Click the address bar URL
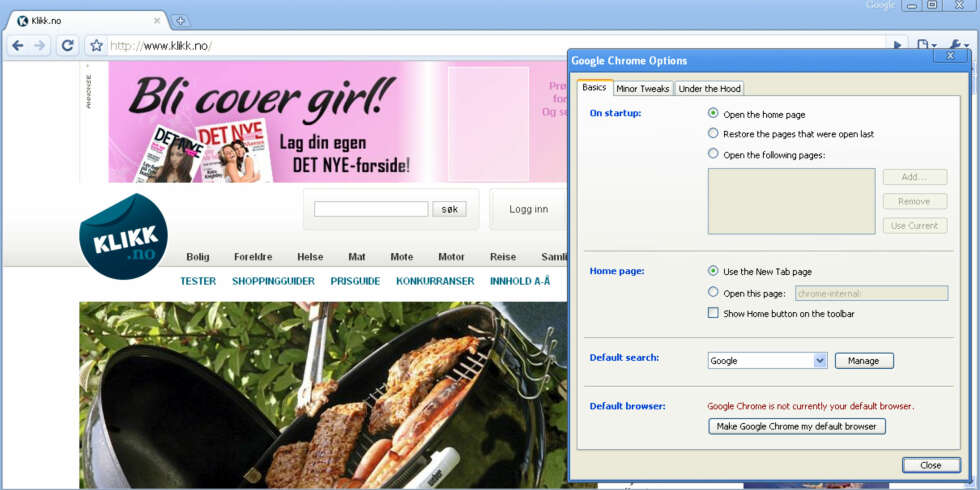The height and width of the screenshot is (490, 980). coord(161,46)
